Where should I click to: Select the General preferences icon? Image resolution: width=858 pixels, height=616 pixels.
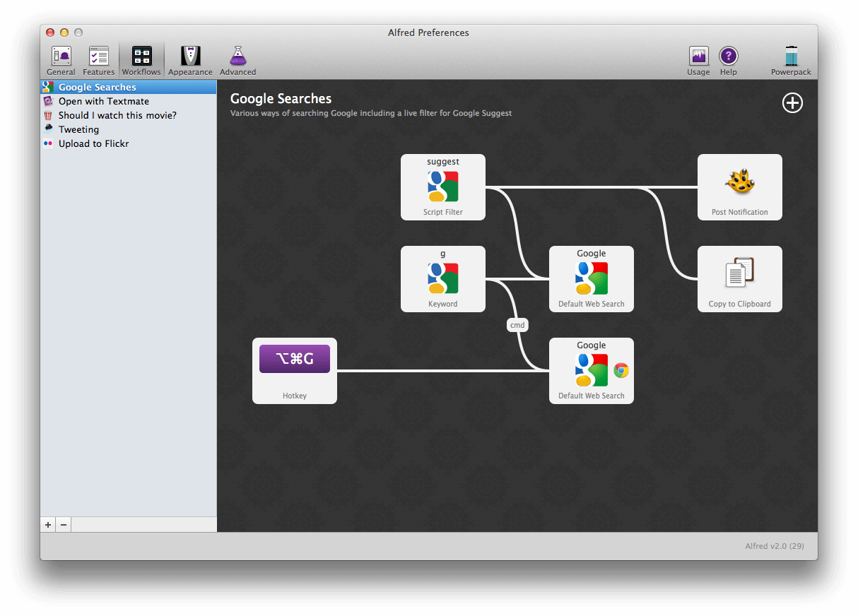(x=60, y=59)
